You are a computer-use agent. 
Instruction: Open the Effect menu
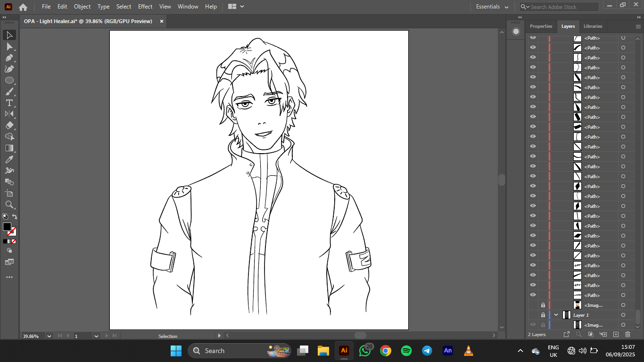point(145,7)
